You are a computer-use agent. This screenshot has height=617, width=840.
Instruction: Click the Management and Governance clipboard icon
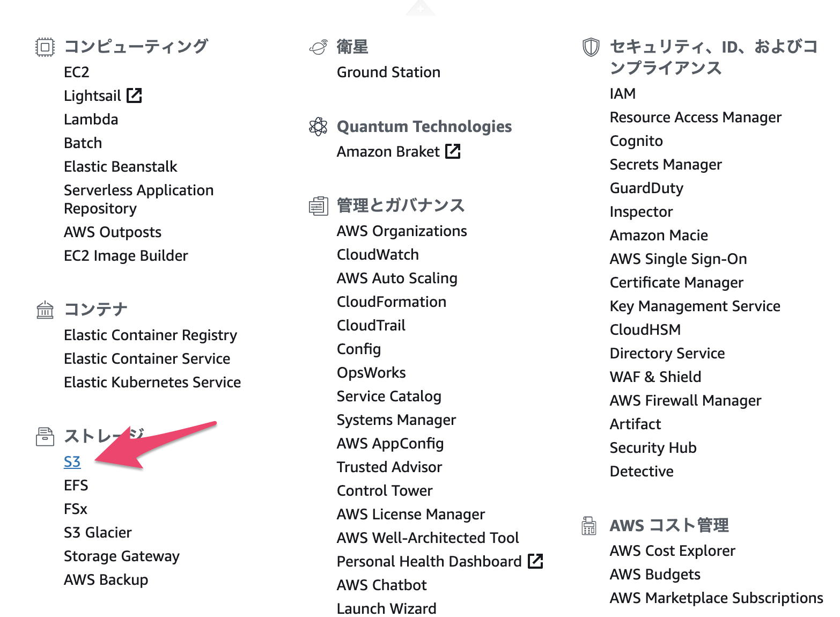318,205
